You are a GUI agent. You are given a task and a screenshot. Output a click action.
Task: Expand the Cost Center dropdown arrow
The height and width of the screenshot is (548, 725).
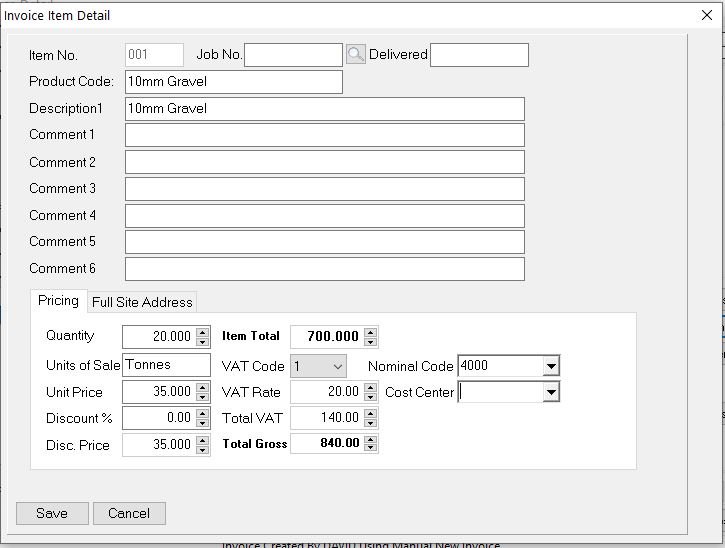pyautogui.click(x=551, y=392)
